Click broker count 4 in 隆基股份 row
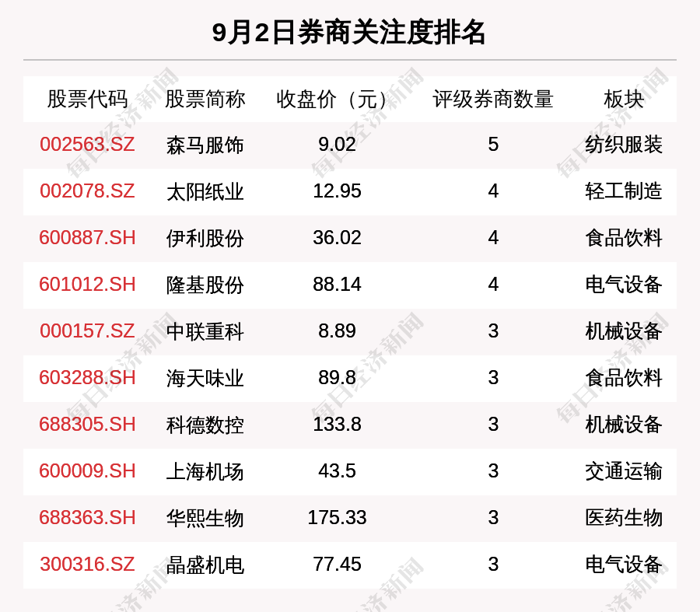This screenshot has height=612, width=700. (x=493, y=285)
